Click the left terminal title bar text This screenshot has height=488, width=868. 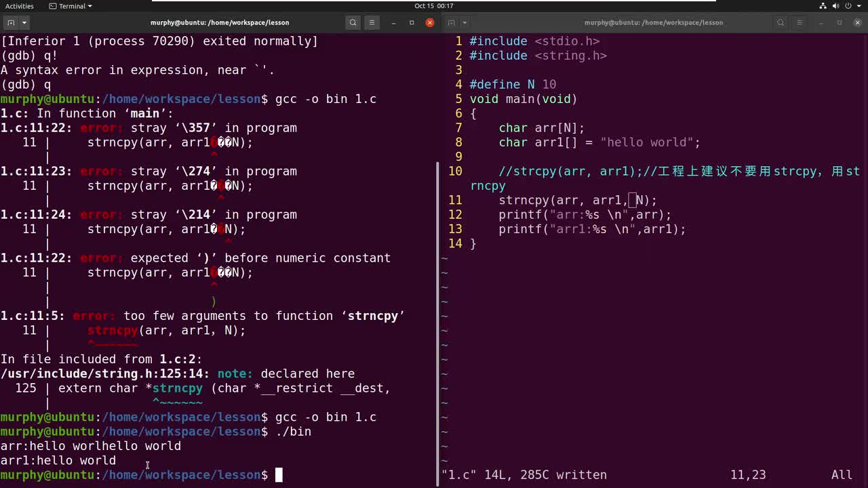(220, 22)
